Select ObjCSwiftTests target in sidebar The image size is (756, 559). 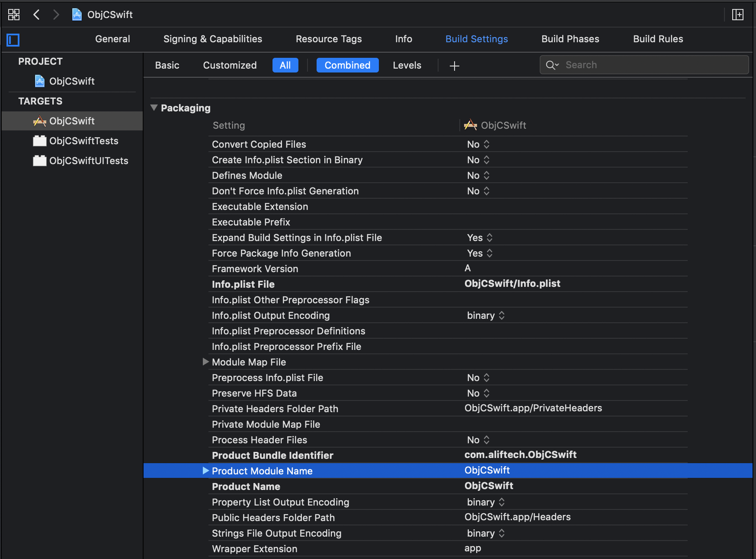point(83,141)
